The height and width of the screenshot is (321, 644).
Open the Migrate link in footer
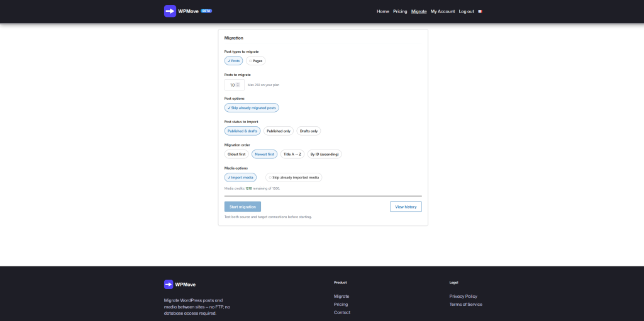click(x=341, y=297)
